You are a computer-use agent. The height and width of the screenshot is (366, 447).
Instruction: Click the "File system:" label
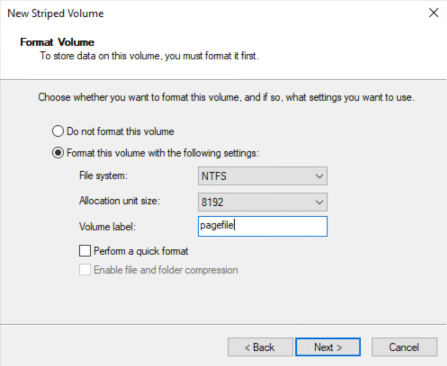click(x=103, y=176)
